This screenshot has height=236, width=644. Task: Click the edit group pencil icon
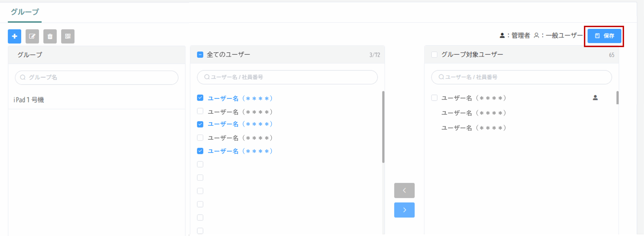tap(32, 36)
